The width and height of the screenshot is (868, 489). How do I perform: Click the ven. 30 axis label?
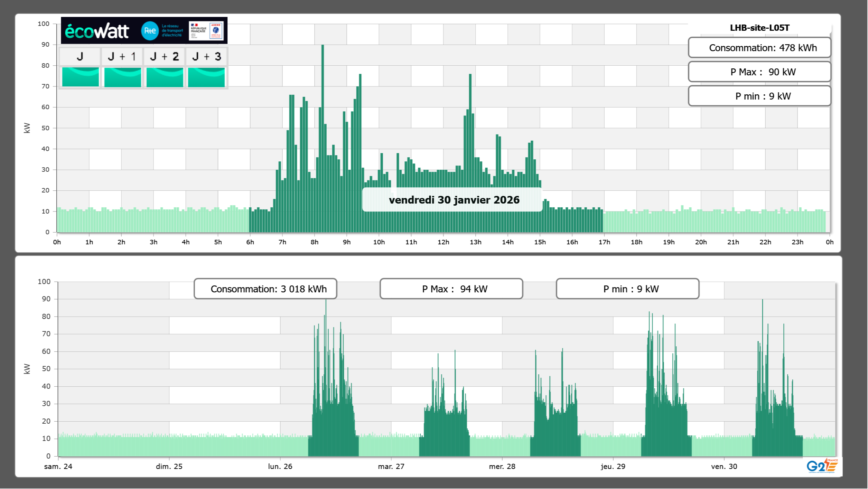724,466
